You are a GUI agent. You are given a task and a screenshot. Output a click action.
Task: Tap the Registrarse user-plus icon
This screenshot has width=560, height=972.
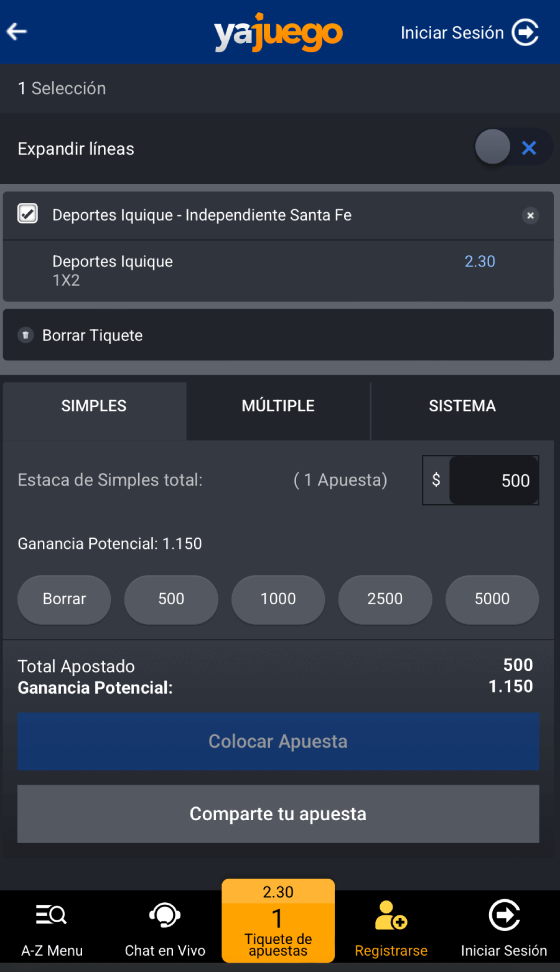[x=391, y=915]
